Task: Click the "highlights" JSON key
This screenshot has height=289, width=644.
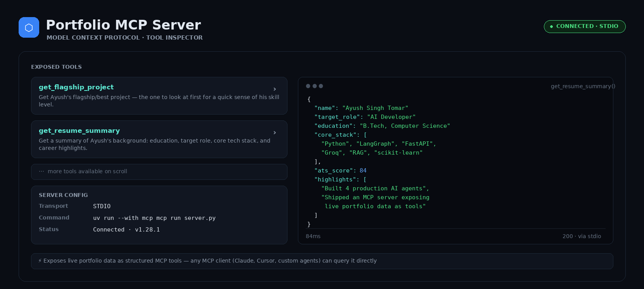Action: click(335, 179)
